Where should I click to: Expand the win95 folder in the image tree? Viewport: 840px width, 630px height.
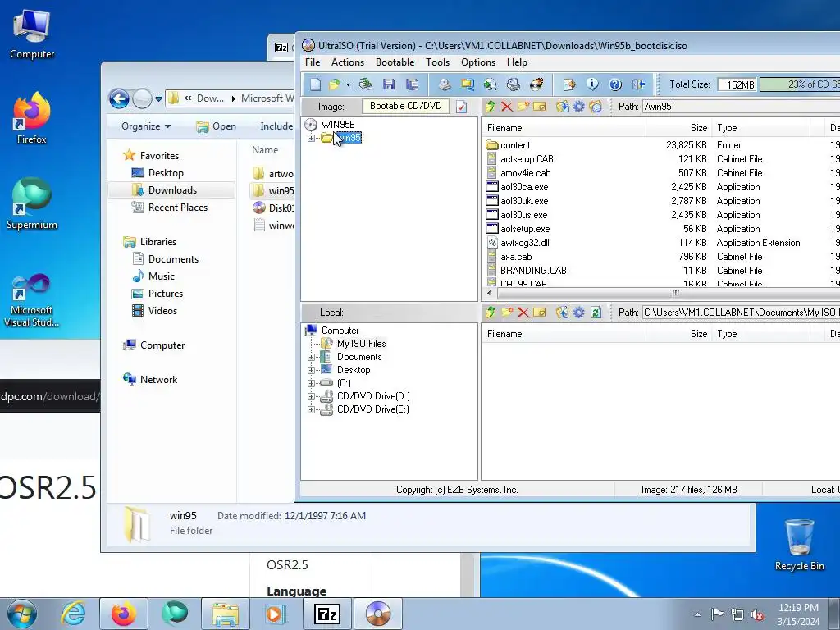point(311,138)
